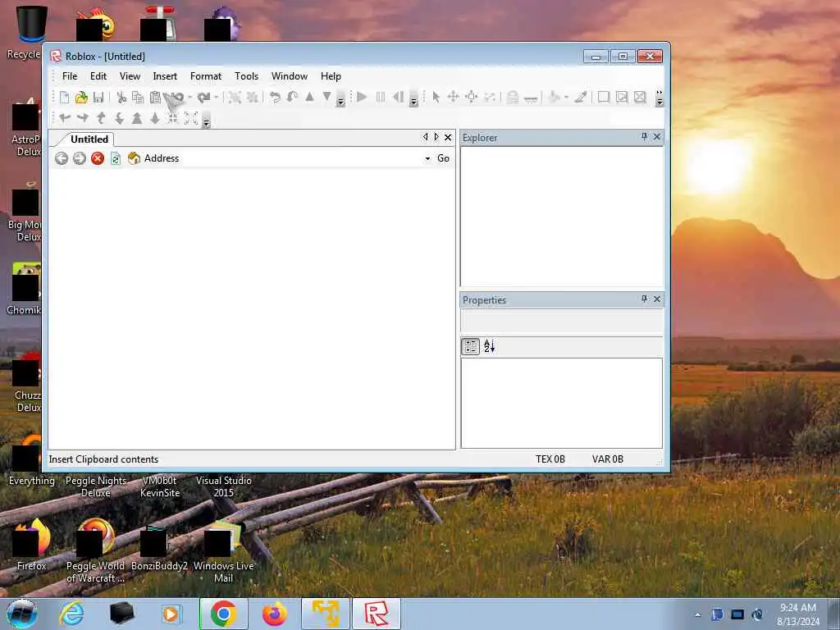Screen dimensions: 840x630
Task: Click the browser Forward arrow button
Action: (x=80, y=158)
